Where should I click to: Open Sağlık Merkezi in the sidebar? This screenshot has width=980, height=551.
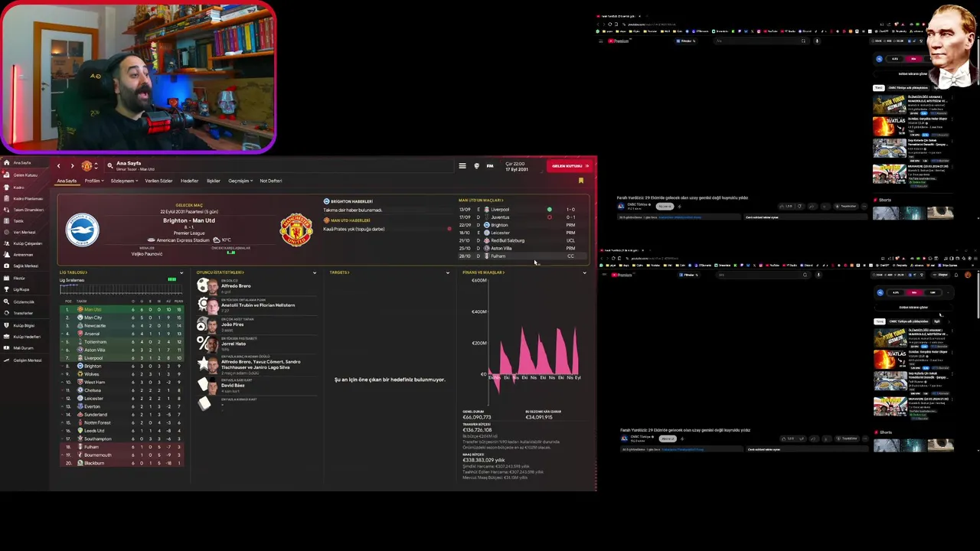tap(25, 266)
